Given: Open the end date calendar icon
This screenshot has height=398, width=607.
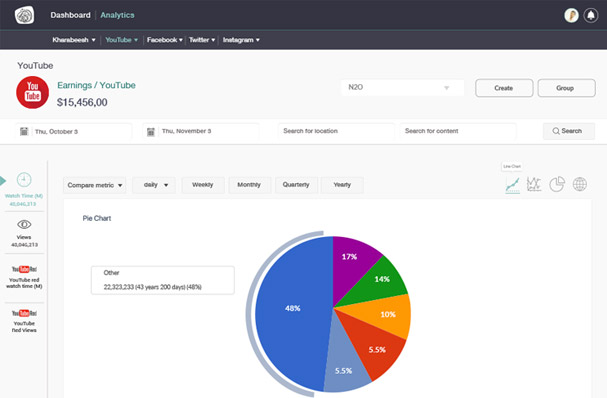Looking at the screenshot, I should (x=151, y=132).
